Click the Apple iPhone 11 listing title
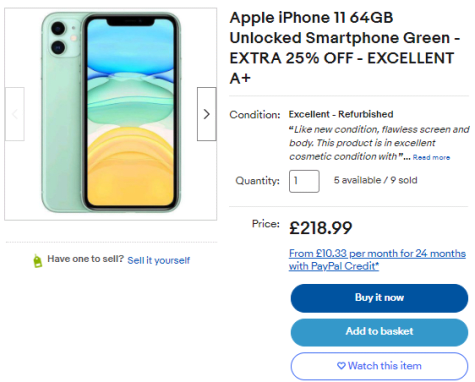The width and height of the screenshot is (475, 382). 345,48
